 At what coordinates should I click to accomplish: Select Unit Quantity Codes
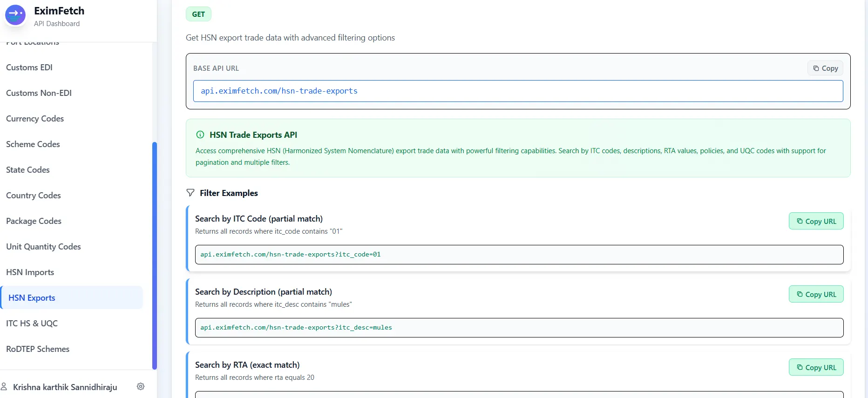pyautogui.click(x=44, y=246)
